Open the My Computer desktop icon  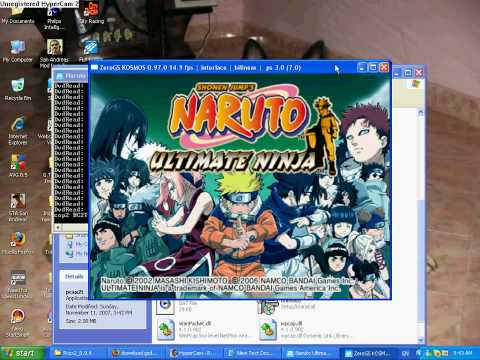tap(17, 51)
